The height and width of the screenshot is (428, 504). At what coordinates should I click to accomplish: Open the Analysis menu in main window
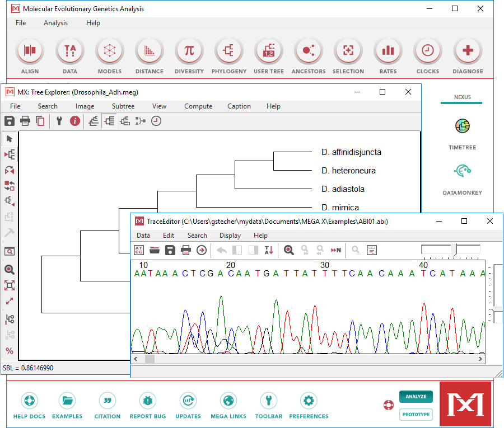pyautogui.click(x=55, y=23)
